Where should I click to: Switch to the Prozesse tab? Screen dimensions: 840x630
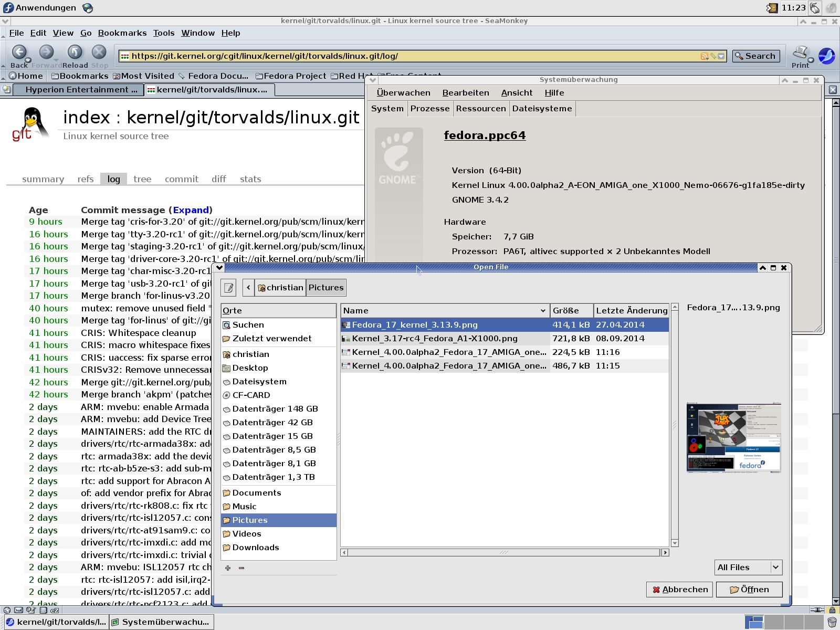point(429,109)
